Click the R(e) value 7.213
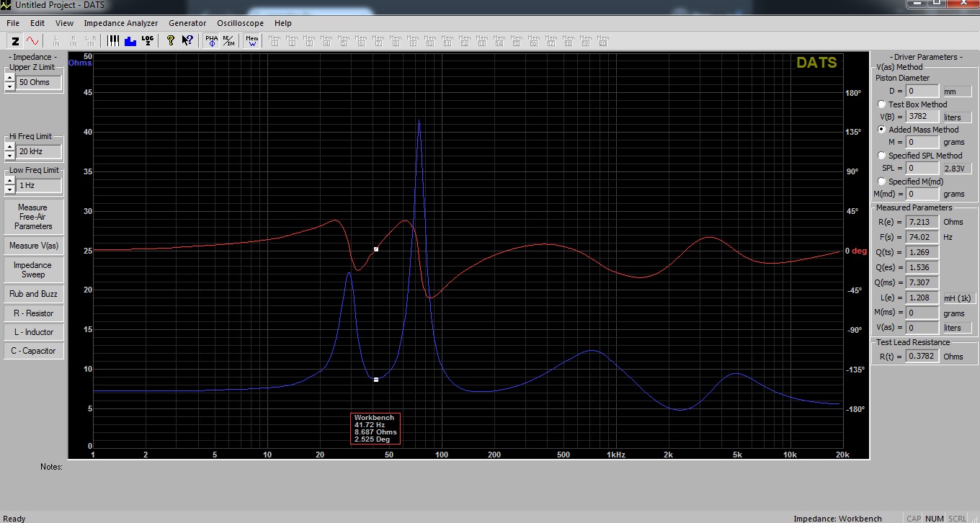This screenshot has width=980, height=523. [x=922, y=221]
